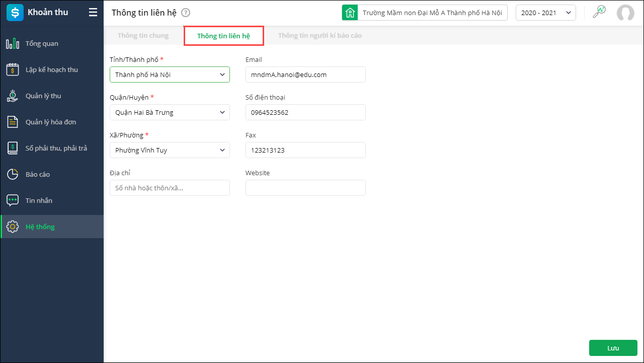Click the Quản lý hóa đơn document icon
The image size is (644, 363).
[13, 122]
